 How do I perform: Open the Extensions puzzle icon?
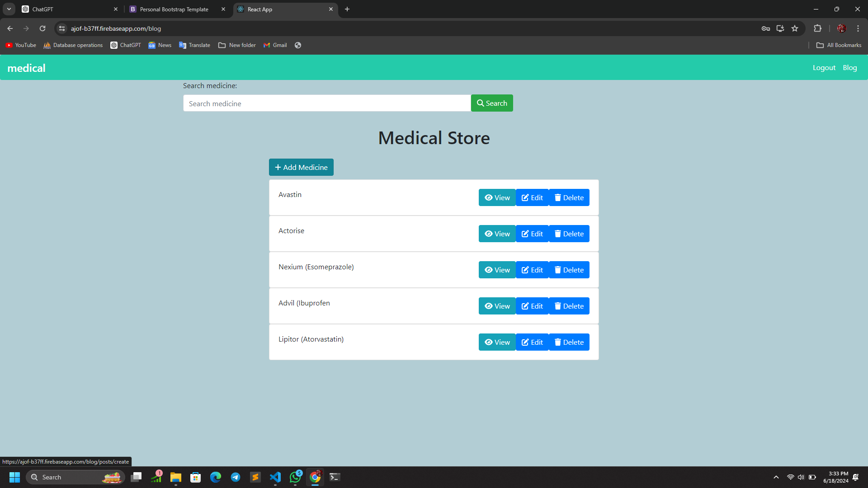pyautogui.click(x=817, y=28)
